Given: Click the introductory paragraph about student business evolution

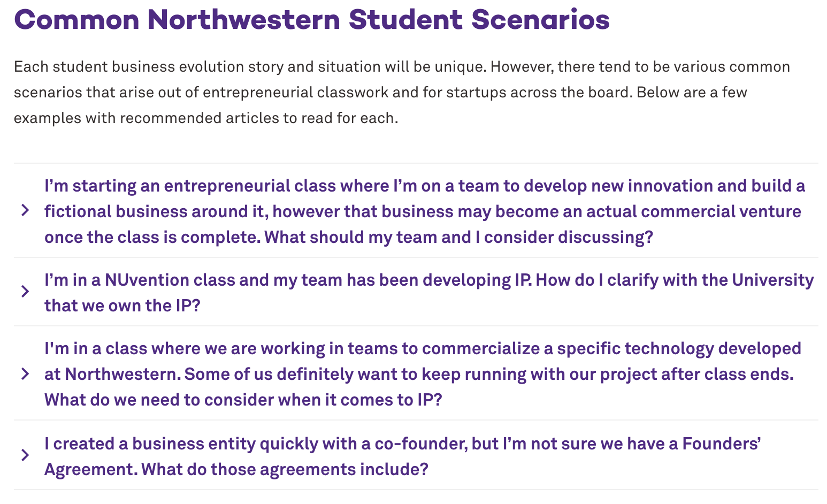Looking at the screenshot, I should point(402,92).
